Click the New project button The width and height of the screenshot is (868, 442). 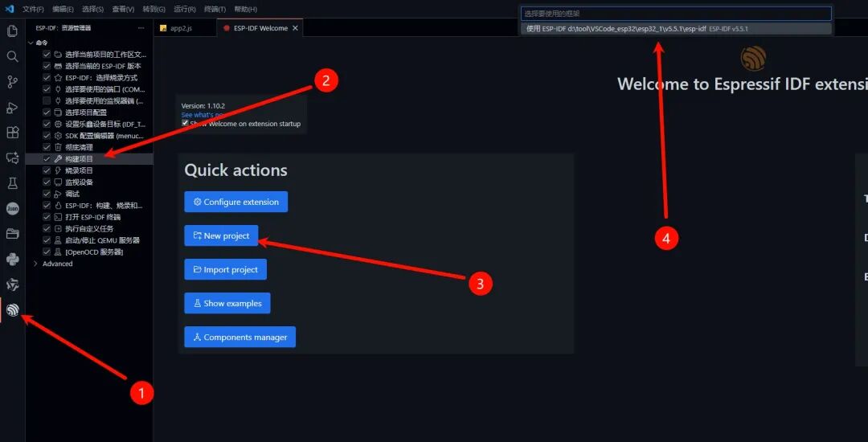(x=222, y=235)
